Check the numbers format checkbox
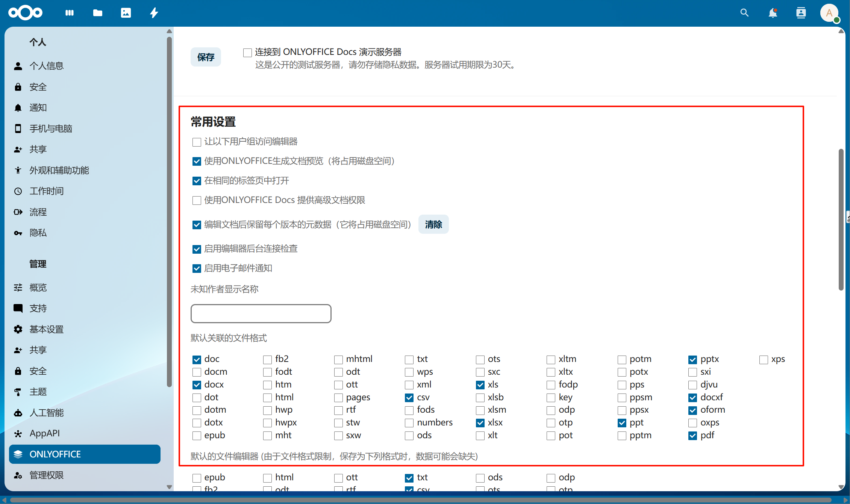This screenshot has width=850, height=504. click(x=409, y=423)
